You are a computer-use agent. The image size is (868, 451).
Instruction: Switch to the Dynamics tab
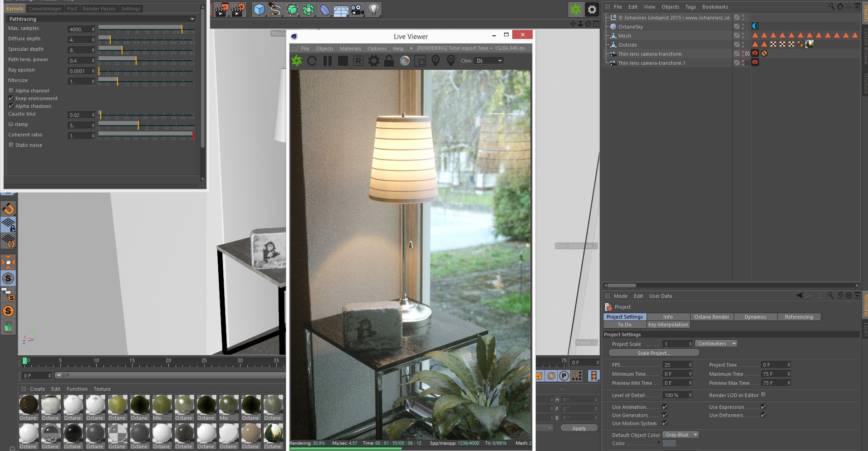[x=755, y=317]
